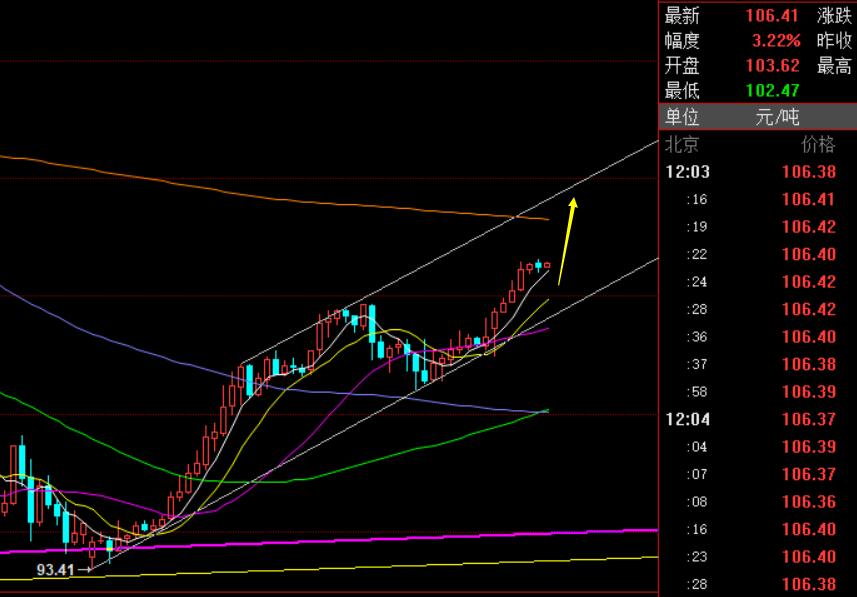The height and width of the screenshot is (597, 857).
Task: Select the 元/吨 unit text
Action: click(777, 116)
